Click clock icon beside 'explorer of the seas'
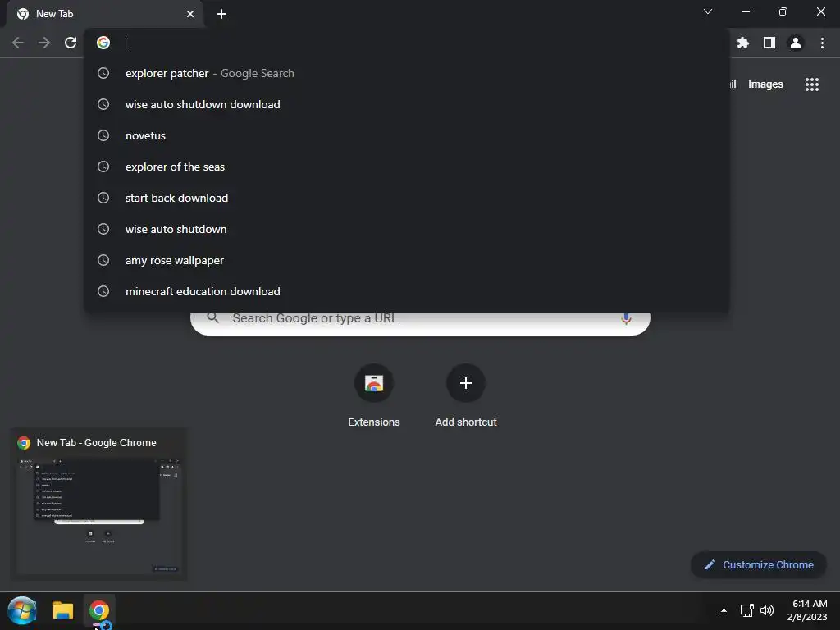Screen dimensions: 840x630 (103, 167)
